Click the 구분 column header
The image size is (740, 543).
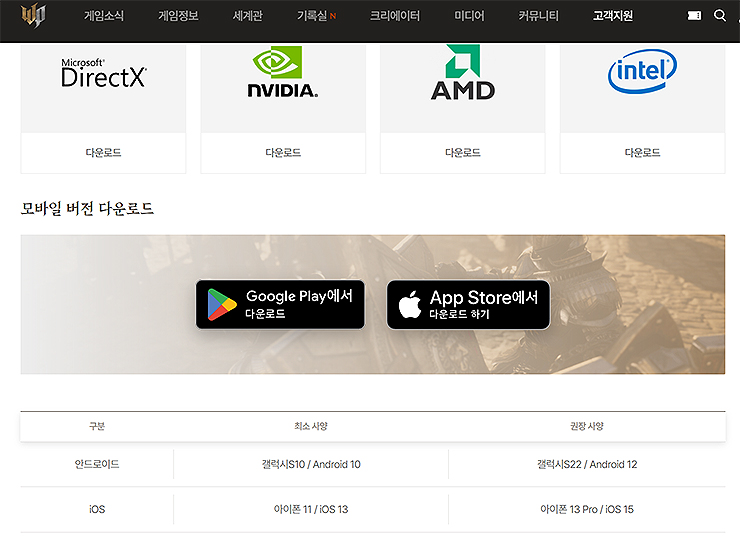(x=97, y=426)
